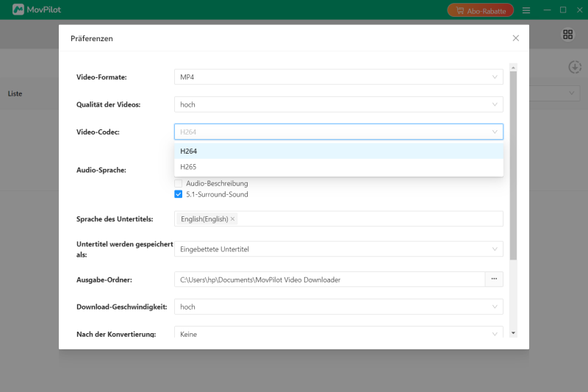Collapse the Video-Codec dropdown

(339, 132)
